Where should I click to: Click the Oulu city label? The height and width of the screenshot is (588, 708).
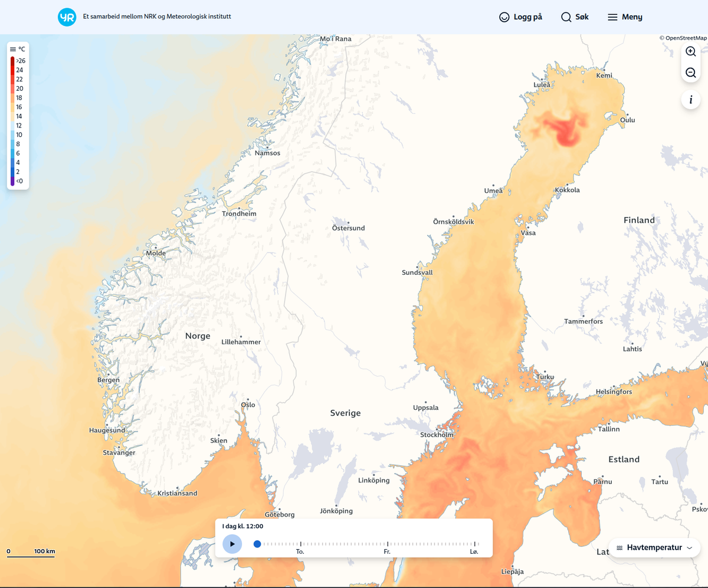coord(628,120)
